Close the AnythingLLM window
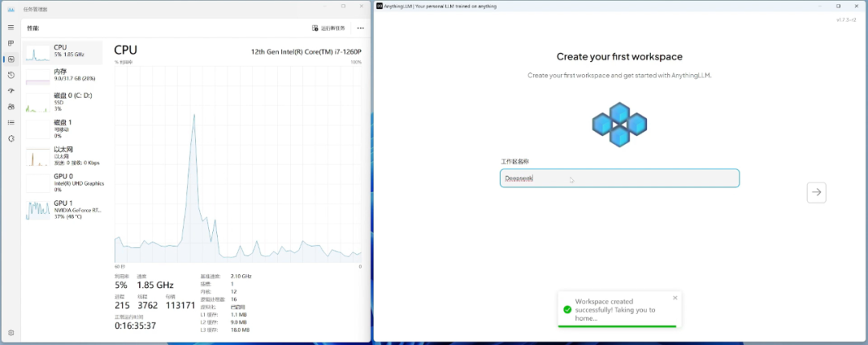This screenshot has height=345, width=868. pos(857,6)
